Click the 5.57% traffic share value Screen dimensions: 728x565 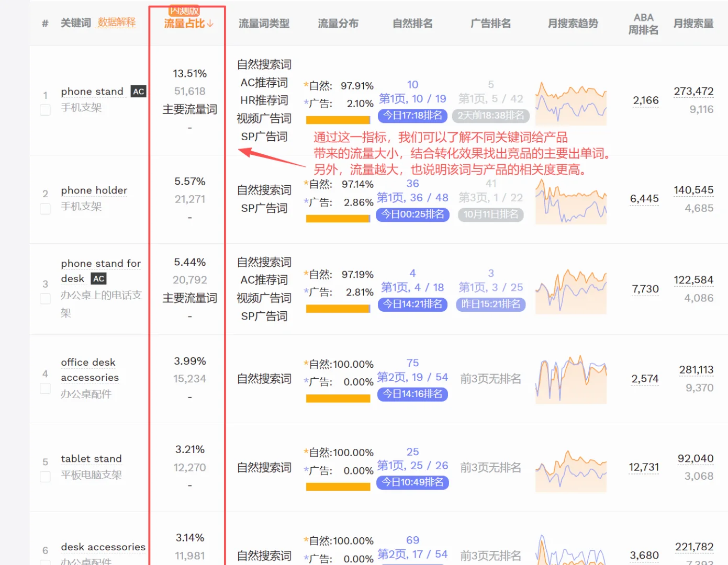[189, 182]
